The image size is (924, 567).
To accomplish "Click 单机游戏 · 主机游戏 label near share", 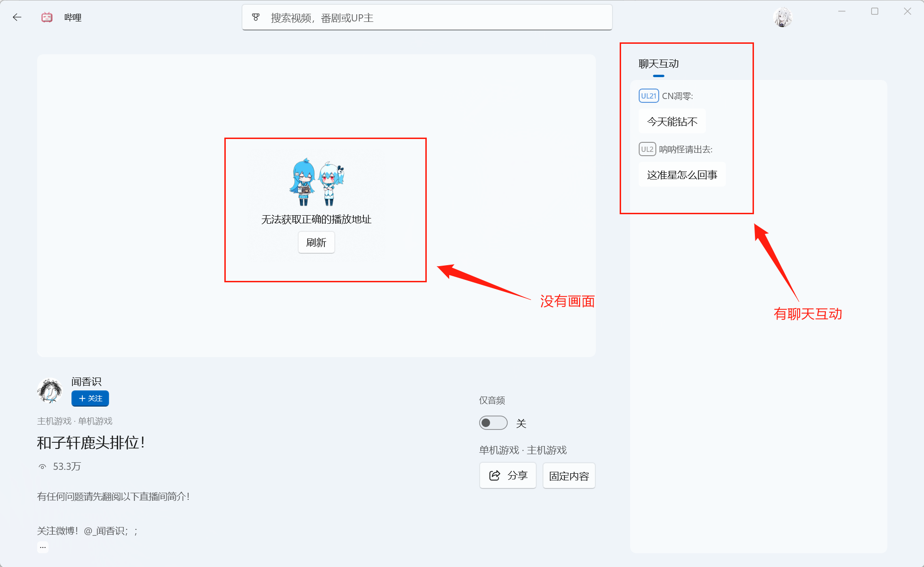I will coord(523,450).
